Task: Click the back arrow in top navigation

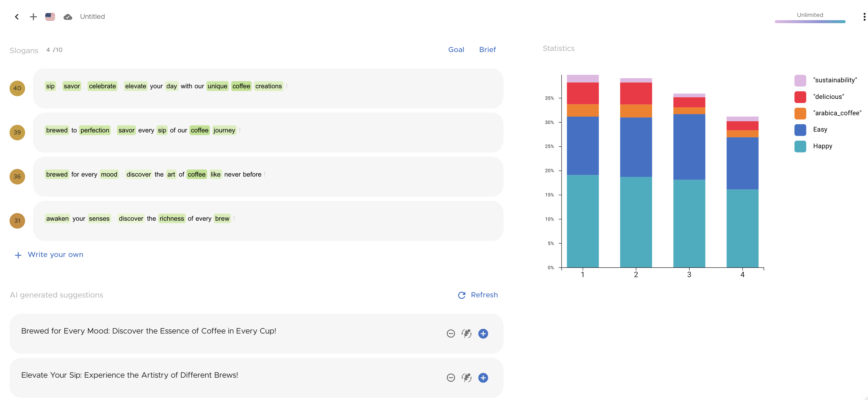Action: 17,17
